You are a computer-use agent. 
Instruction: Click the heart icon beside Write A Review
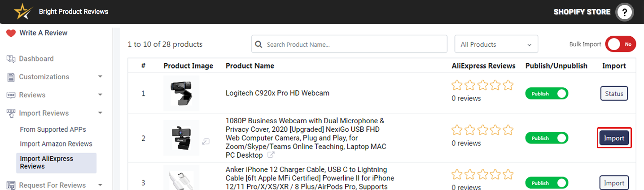(x=11, y=33)
